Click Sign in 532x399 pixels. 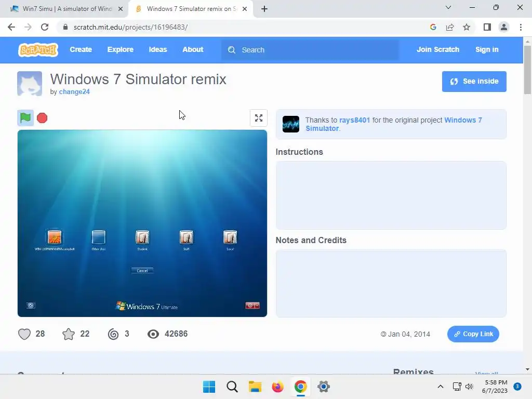[487, 49]
